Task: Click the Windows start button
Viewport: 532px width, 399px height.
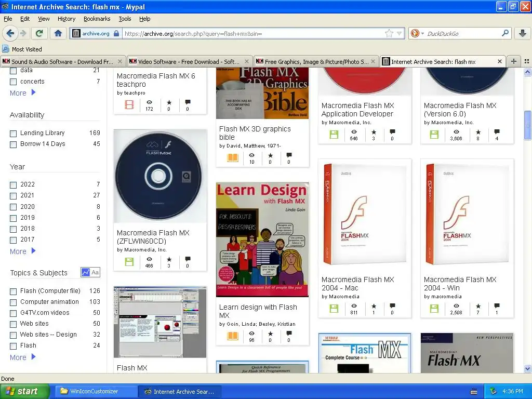Action: click(x=24, y=391)
